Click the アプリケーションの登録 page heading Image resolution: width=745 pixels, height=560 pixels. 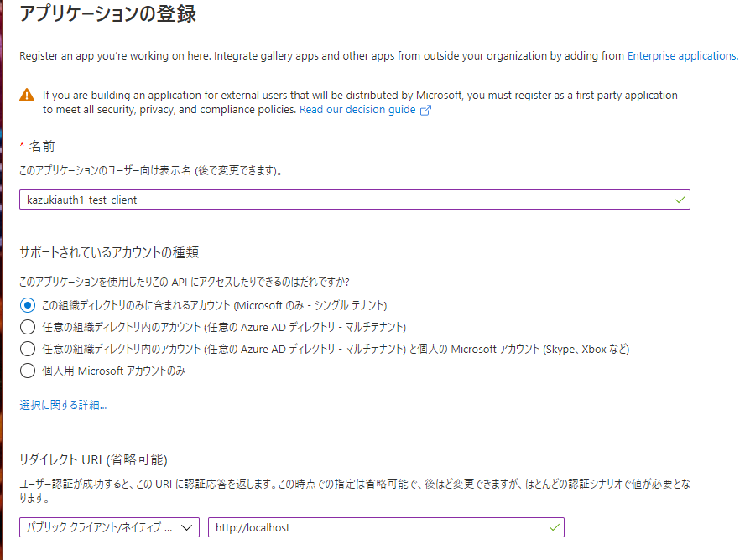(107, 13)
